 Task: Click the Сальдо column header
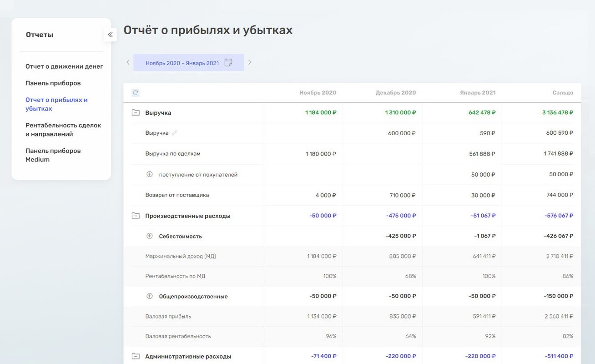click(563, 93)
